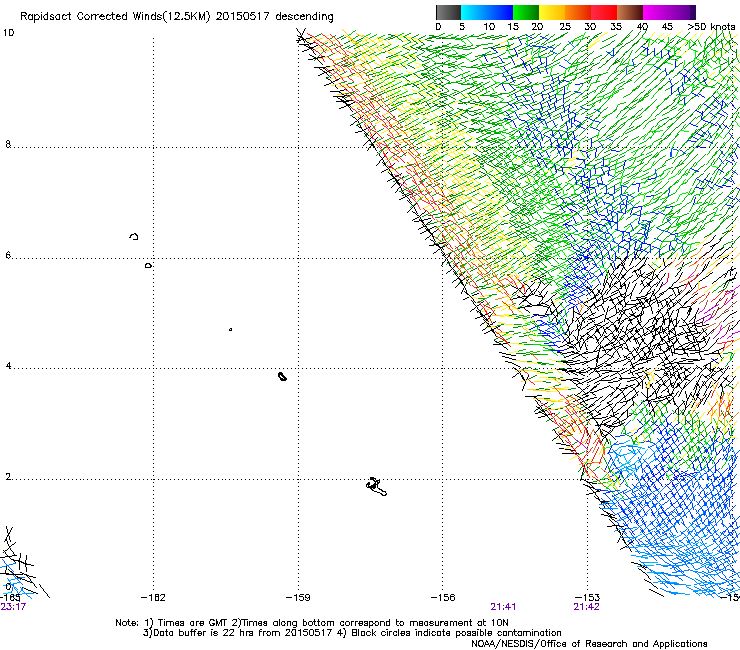Click the 'NOAA/NESDIS/Office of Research and Applications' credit
Screen dimensions: 740x650
click(589, 644)
